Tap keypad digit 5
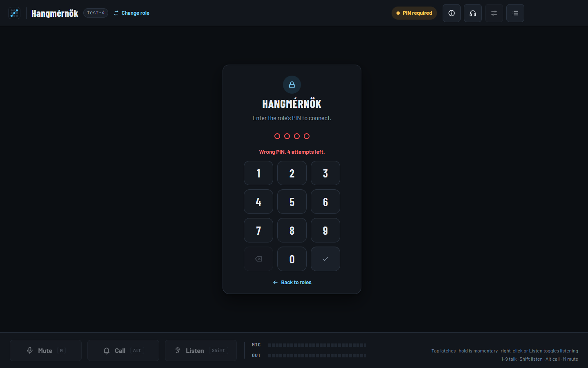This screenshot has height=368, width=588. tap(292, 202)
